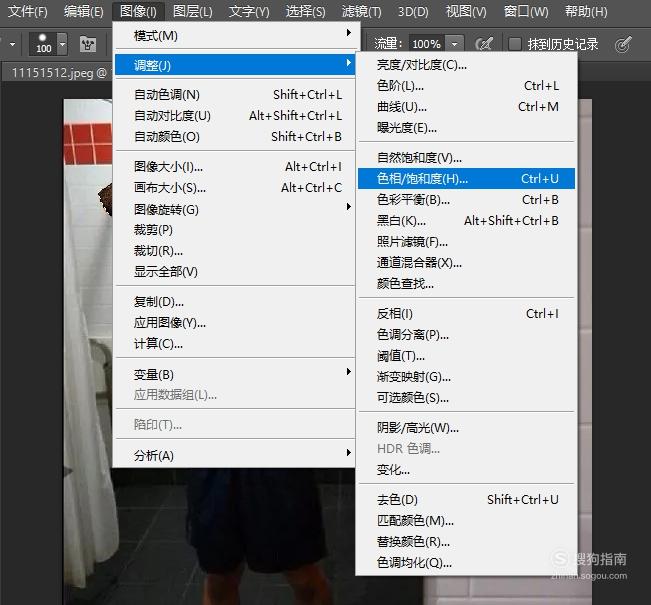This screenshot has width=651, height=605.
Task: Open 阴影/高光(W) adjustment
Action: 466,427
